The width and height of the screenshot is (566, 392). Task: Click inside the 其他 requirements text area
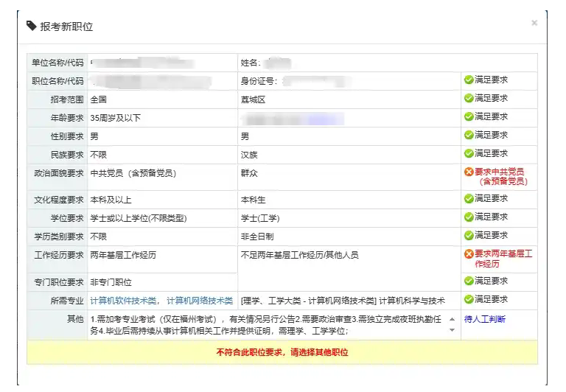265,325
